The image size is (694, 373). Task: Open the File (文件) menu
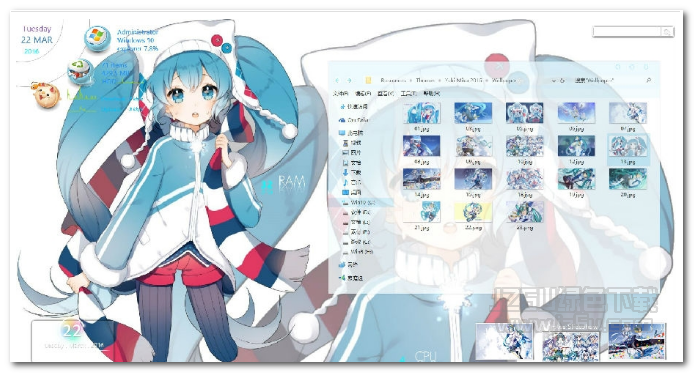[341, 93]
